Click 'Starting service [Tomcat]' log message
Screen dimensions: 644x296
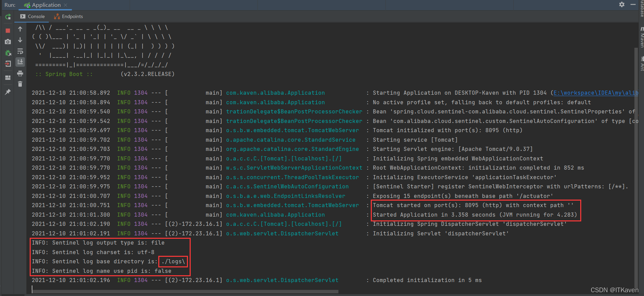point(415,140)
